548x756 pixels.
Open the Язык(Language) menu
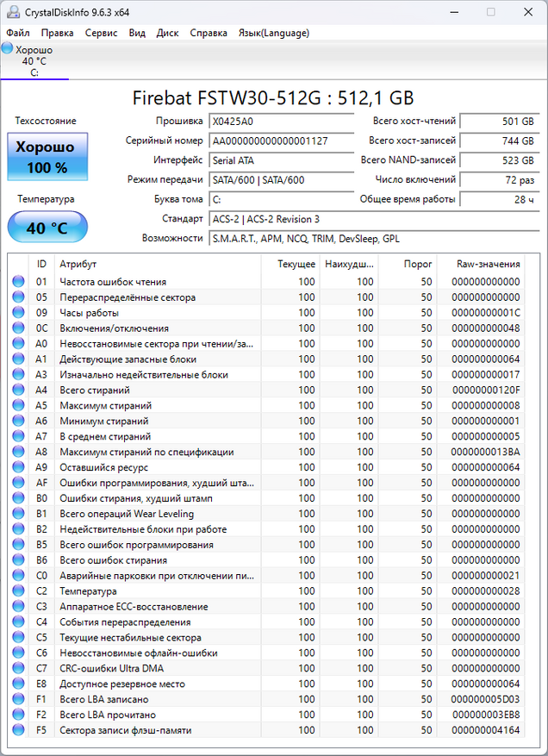[x=273, y=33]
